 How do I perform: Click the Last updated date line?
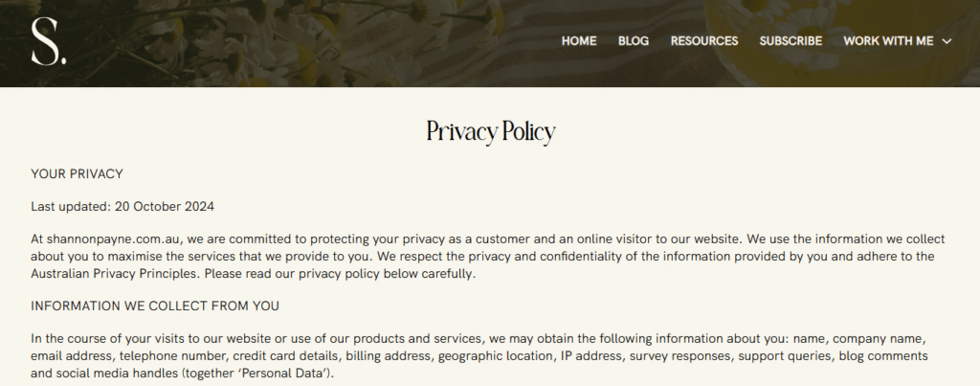click(122, 206)
